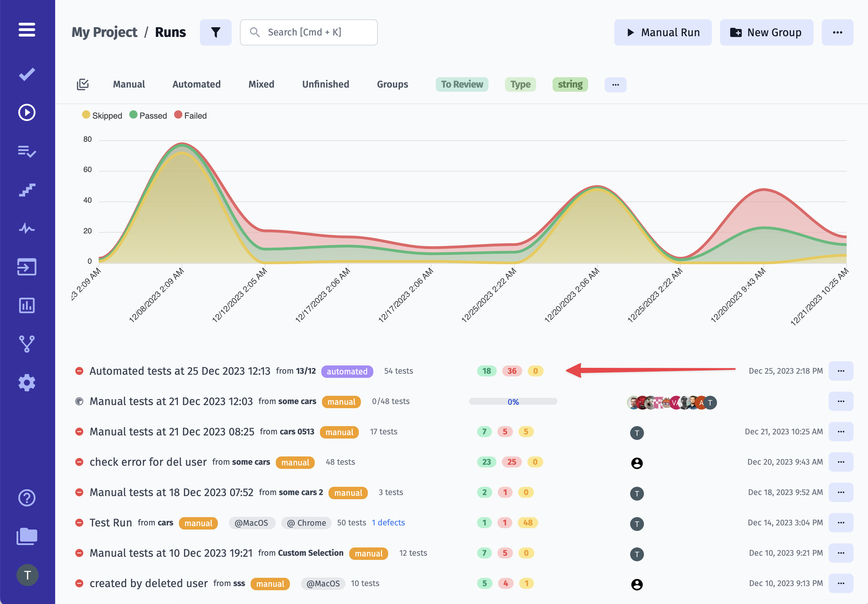The image size is (868, 604).
Task: Click green 18 passed badge in Automated tests row
Action: [486, 371]
